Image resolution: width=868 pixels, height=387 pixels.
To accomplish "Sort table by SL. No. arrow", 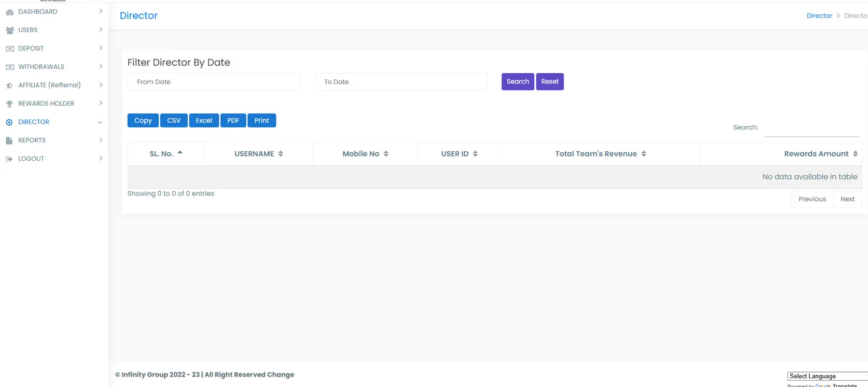I will point(180,152).
